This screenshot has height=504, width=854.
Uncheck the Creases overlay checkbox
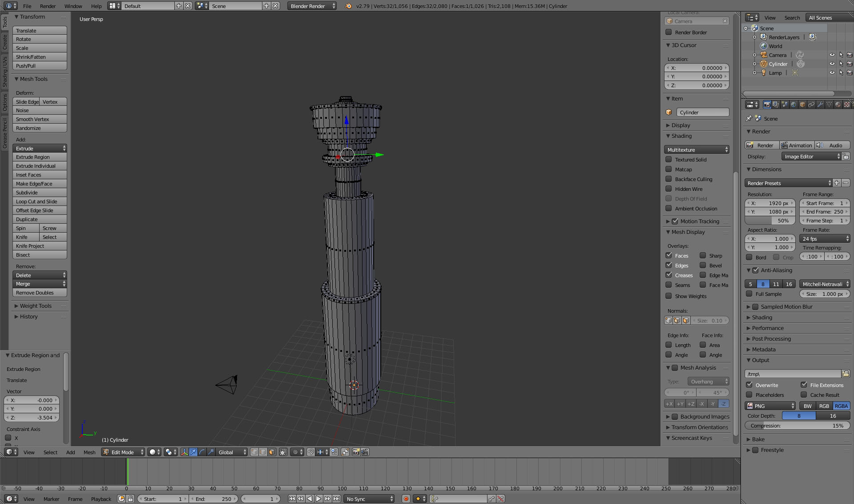(x=669, y=275)
